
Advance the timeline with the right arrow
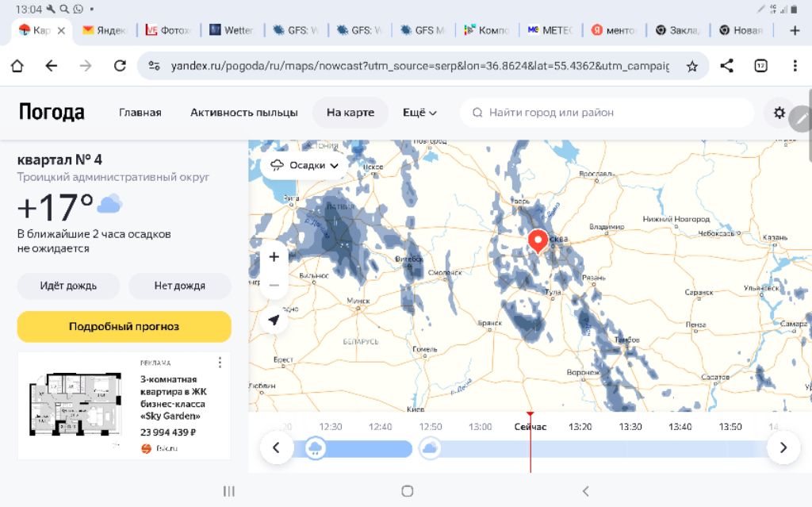783,447
